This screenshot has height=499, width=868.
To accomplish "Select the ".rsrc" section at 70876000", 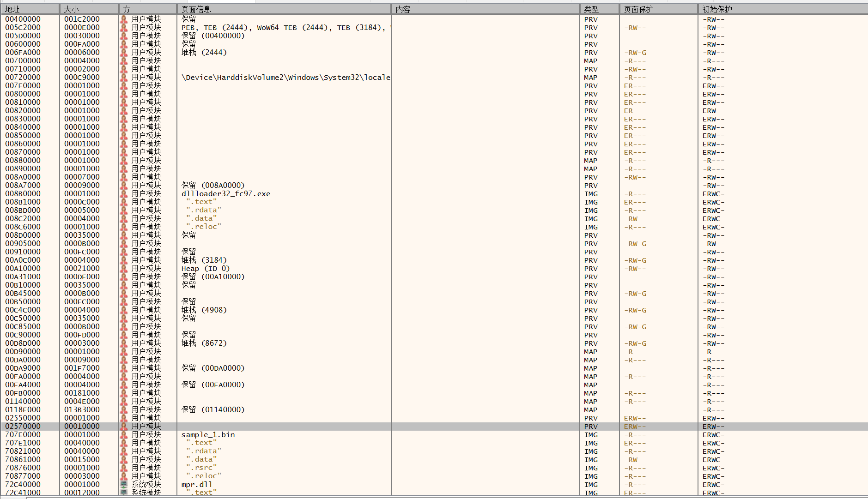I will (201, 468).
